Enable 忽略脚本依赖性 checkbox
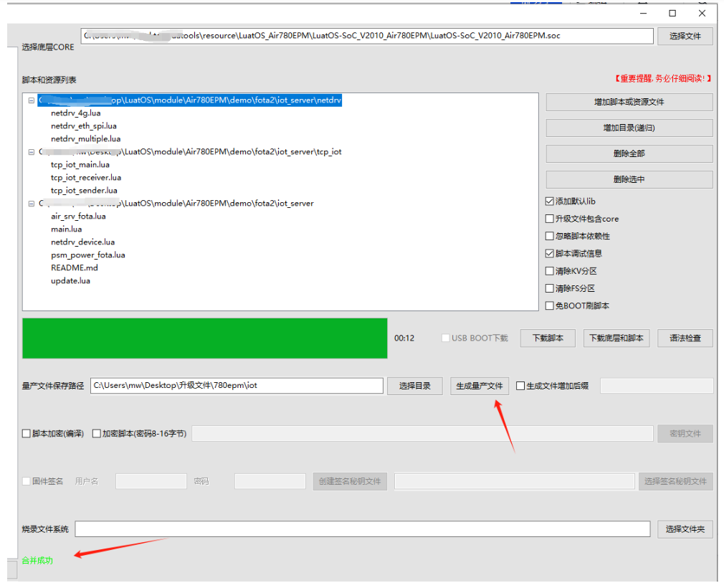 pyautogui.click(x=550, y=236)
